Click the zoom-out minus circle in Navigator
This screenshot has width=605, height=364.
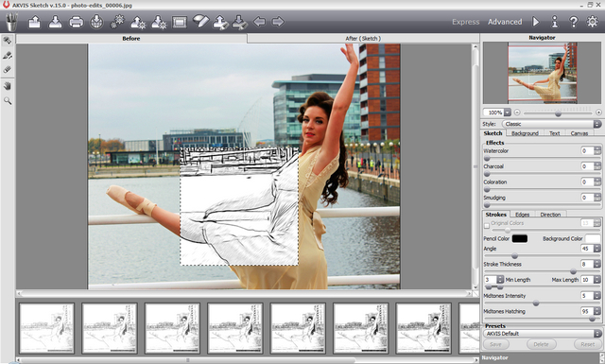517,113
